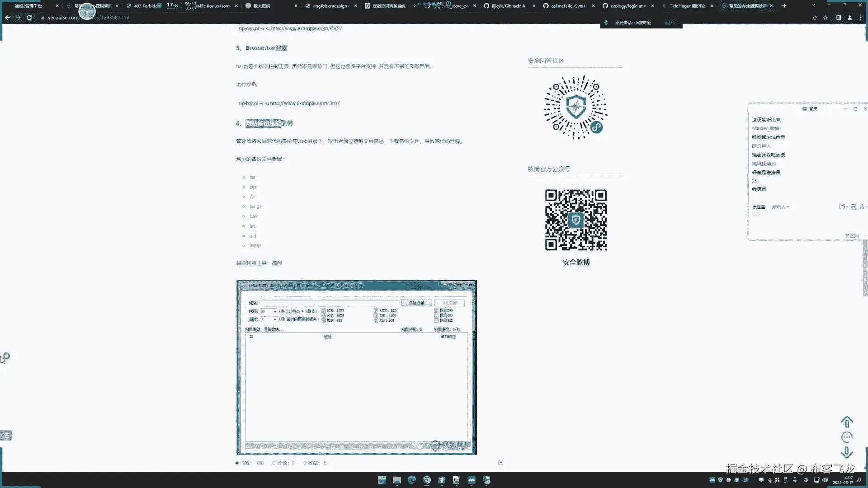The width and height of the screenshot is (868, 488).
Task: Bookmark this page with star icon
Action: pos(825,18)
